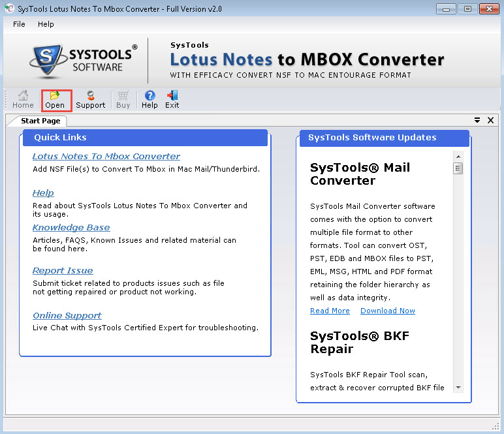Click the SysTools Software Updates header
Image resolution: width=504 pixels, height=434 pixels.
[x=385, y=138]
